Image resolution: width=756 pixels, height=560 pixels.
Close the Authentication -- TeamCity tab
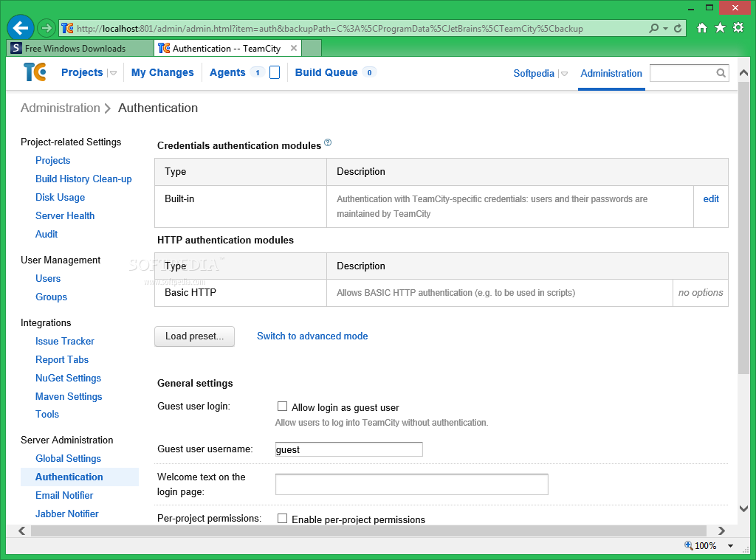coord(294,48)
